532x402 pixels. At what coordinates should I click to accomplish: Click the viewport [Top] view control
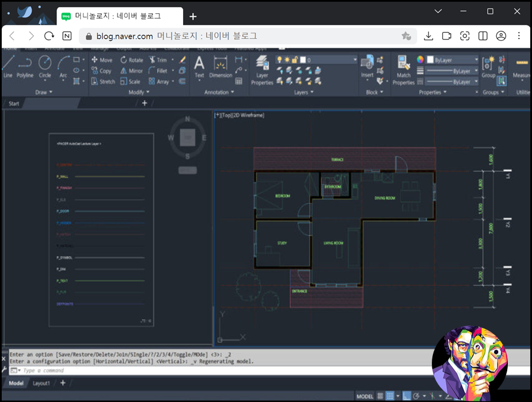tap(227, 115)
